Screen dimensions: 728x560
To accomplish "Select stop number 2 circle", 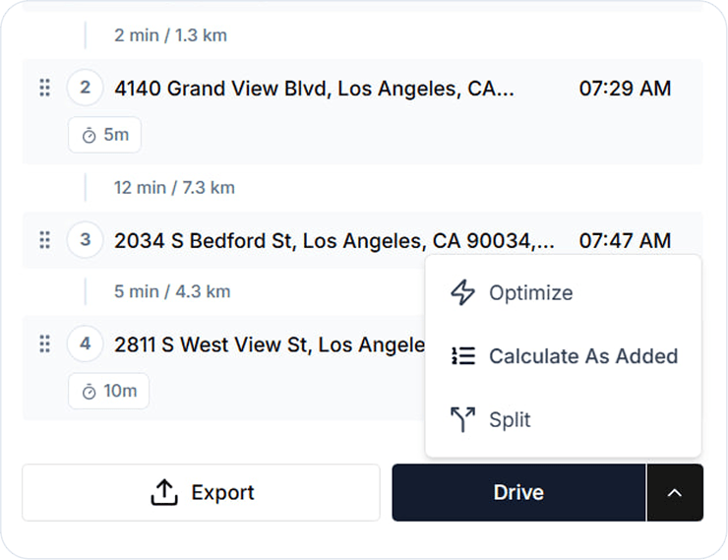I will tap(86, 89).
